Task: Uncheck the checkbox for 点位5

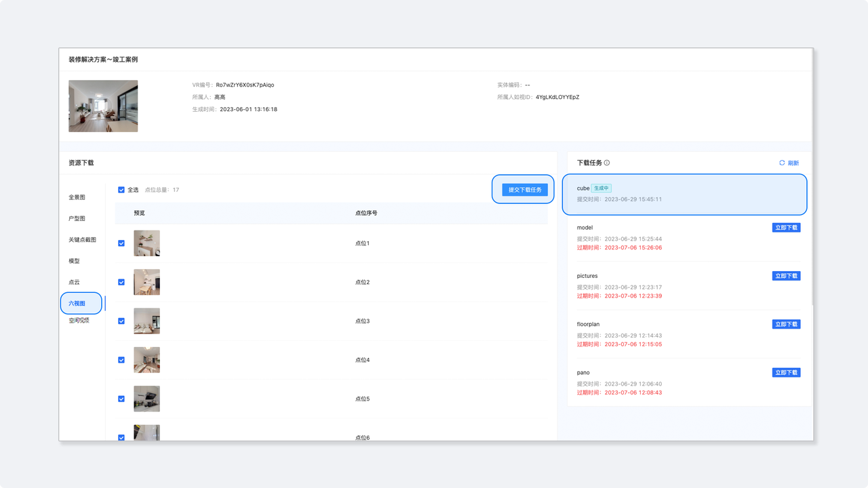Action: pos(121,399)
